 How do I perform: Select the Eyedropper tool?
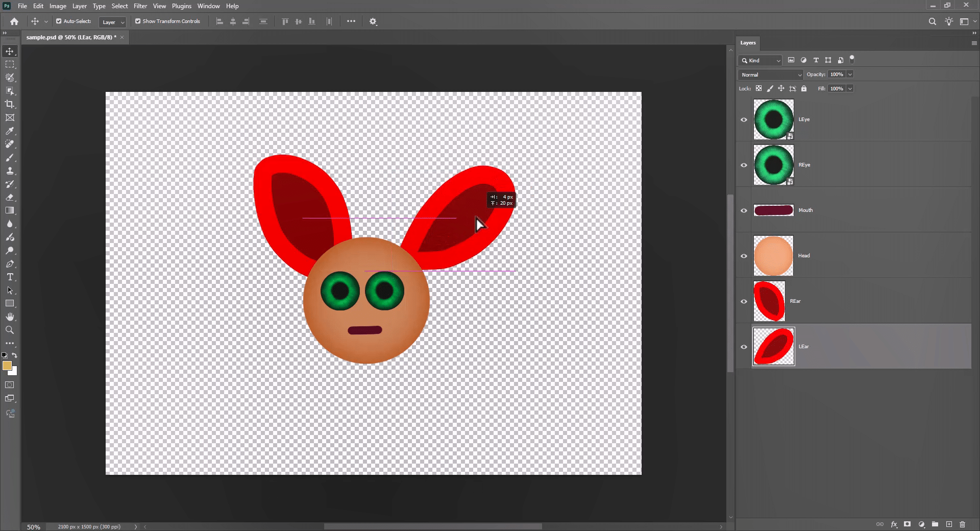pyautogui.click(x=10, y=131)
